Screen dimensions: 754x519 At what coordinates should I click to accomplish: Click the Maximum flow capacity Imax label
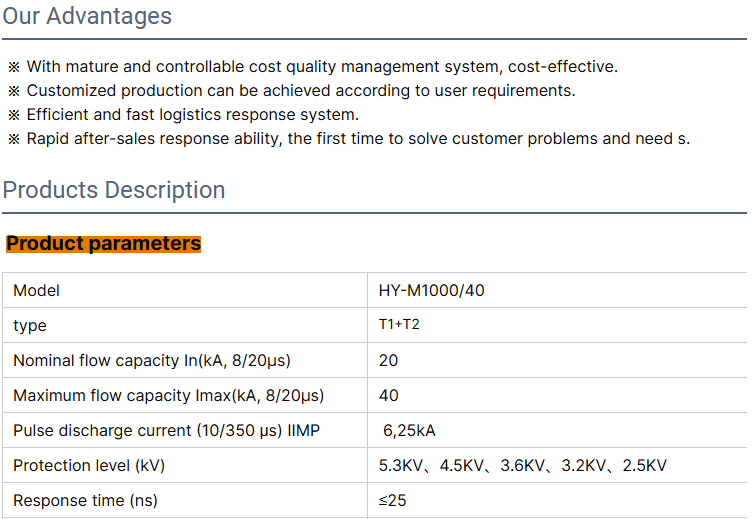(168, 396)
